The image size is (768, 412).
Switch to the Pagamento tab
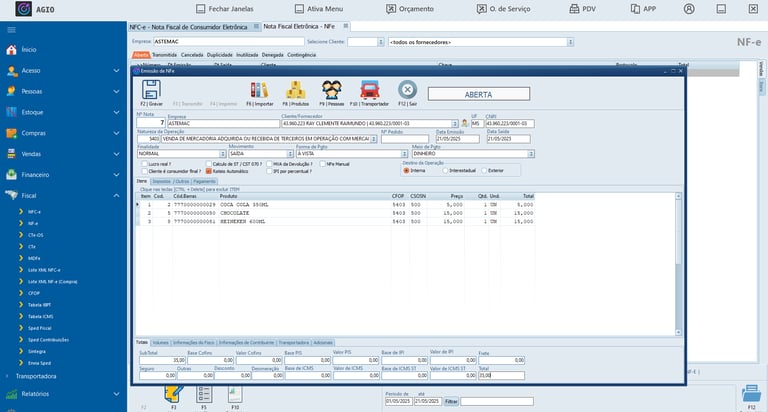coord(204,181)
